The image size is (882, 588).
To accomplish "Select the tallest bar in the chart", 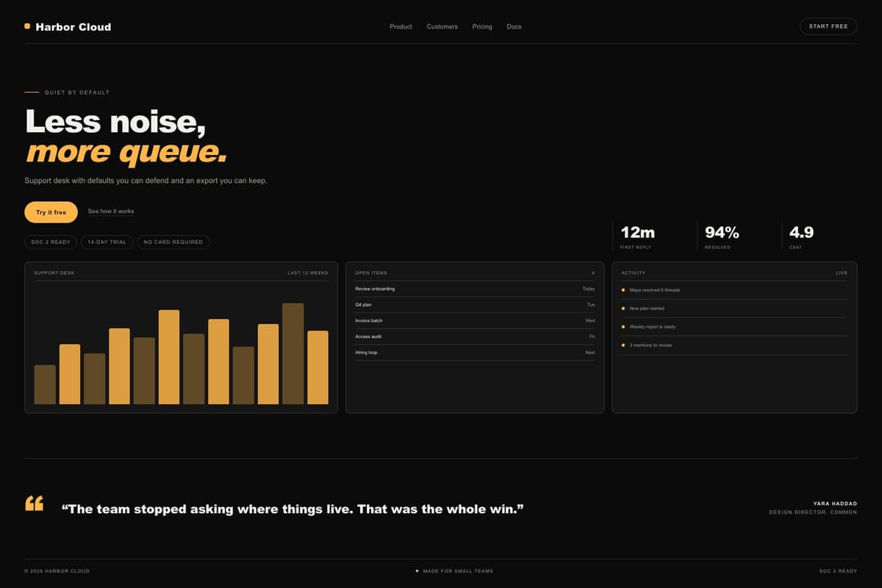I will pos(293,354).
